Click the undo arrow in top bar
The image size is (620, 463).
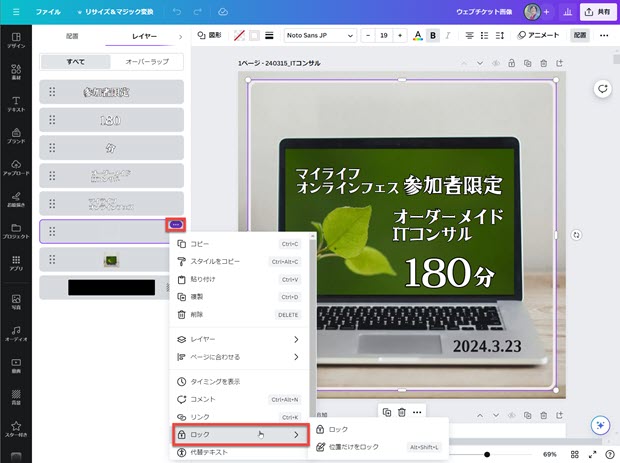tap(176, 12)
